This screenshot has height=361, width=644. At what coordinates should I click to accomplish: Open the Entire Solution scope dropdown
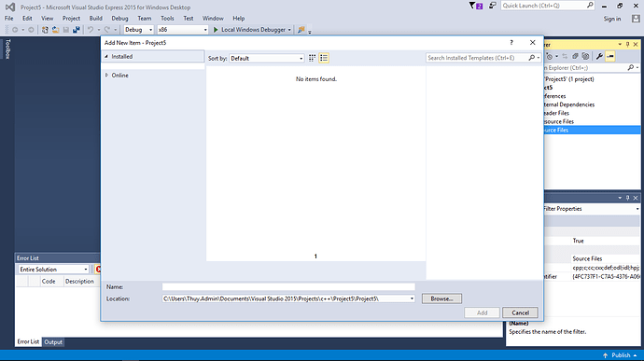point(53,270)
